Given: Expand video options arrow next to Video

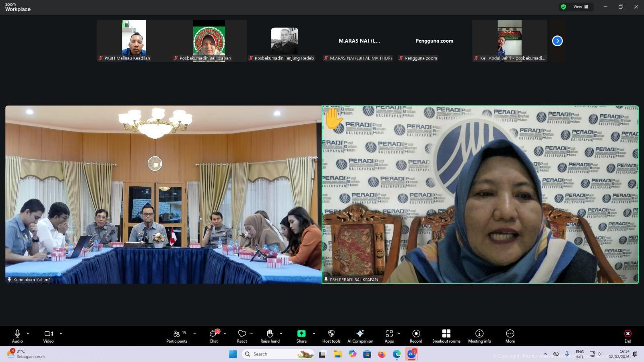Looking at the screenshot, I should click(x=61, y=333).
